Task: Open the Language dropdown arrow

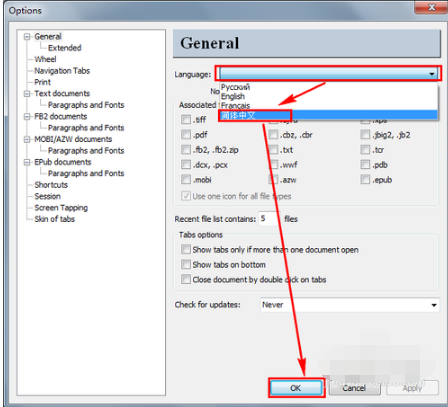Action: (432, 74)
